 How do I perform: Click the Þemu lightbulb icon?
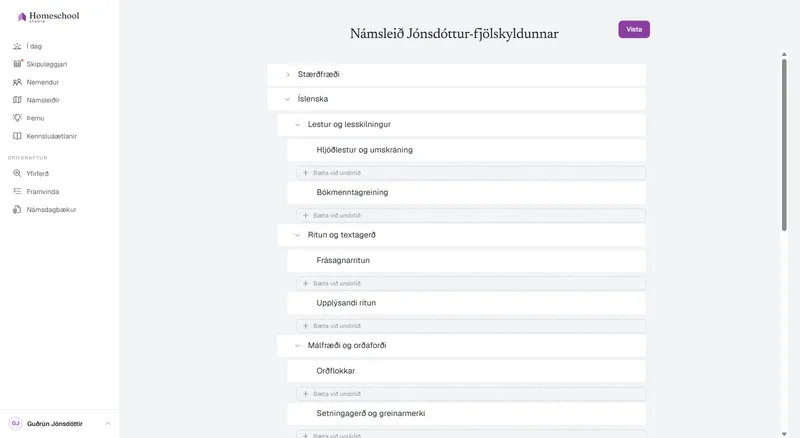coord(17,118)
